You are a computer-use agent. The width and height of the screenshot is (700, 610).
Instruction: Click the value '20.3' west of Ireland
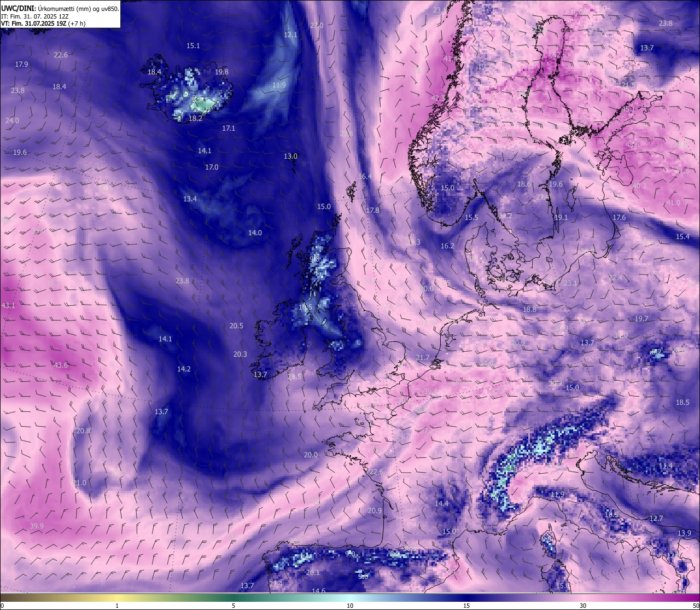(x=240, y=355)
